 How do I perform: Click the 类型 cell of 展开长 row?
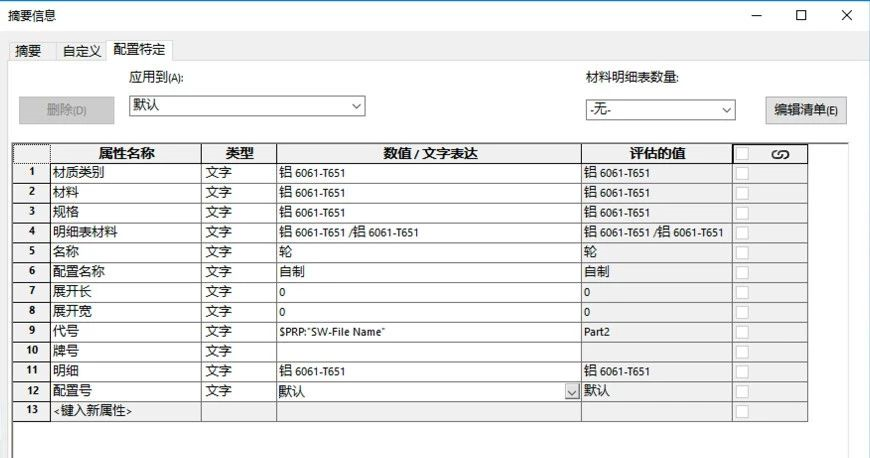coord(238,291)
